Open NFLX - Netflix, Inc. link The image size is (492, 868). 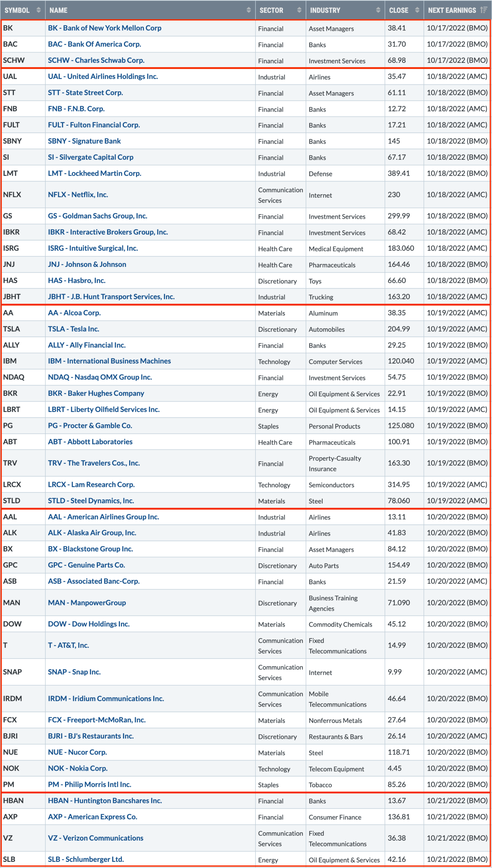(x=78, y=195)
